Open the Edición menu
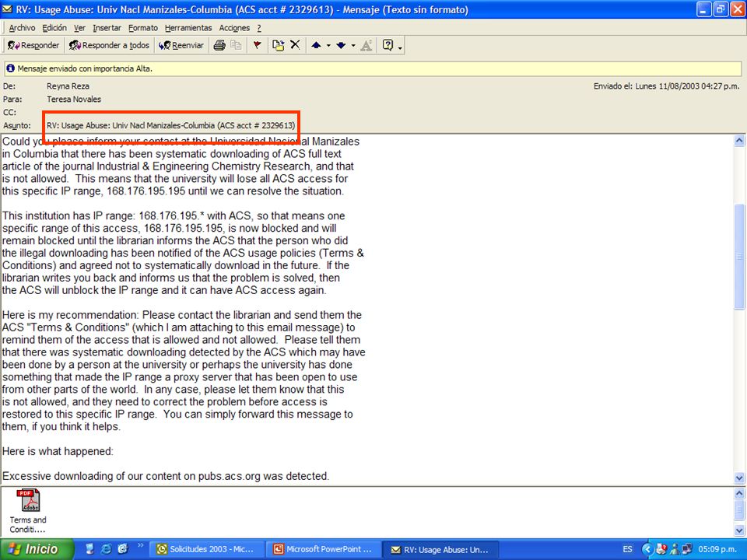This screenshot has width=747, height=560. click(x=54, y=28)
